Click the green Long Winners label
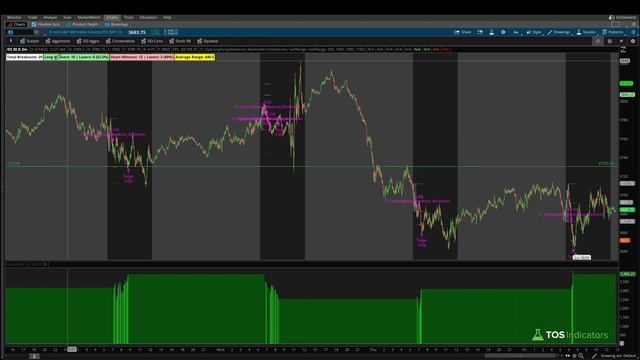 (76, 57)
